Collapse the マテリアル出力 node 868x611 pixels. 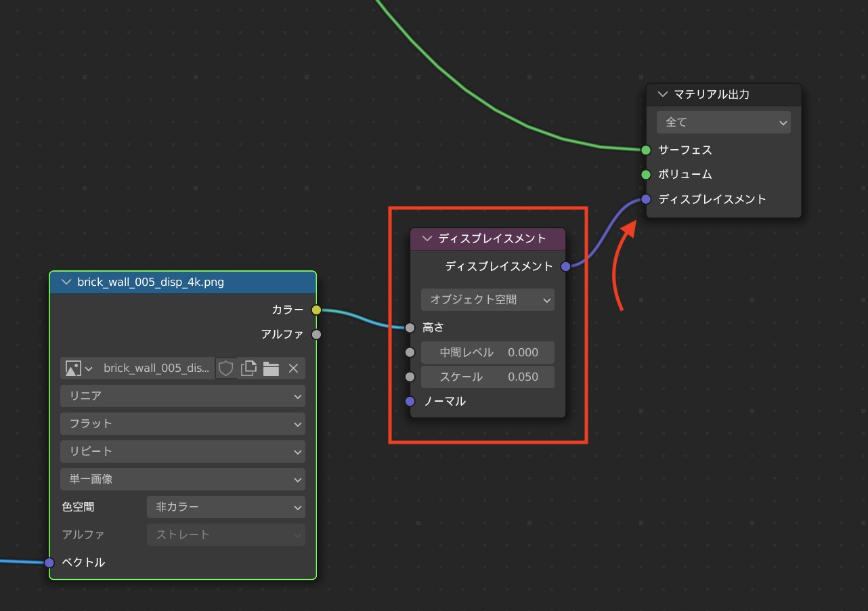pos(662,95)
